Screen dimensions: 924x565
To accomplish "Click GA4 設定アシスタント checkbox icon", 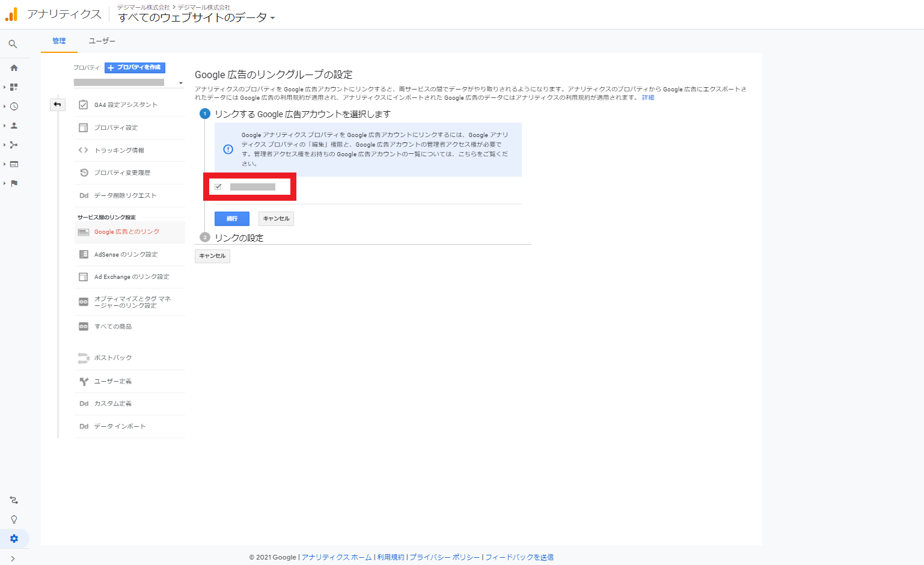I will pyautogui.click(x=84, y=105).
